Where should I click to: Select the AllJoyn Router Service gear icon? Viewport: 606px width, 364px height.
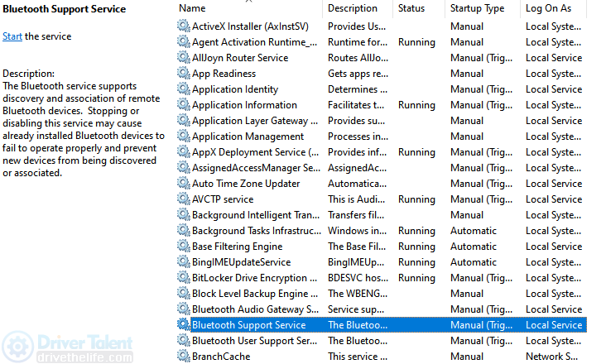tap(183, 58)
